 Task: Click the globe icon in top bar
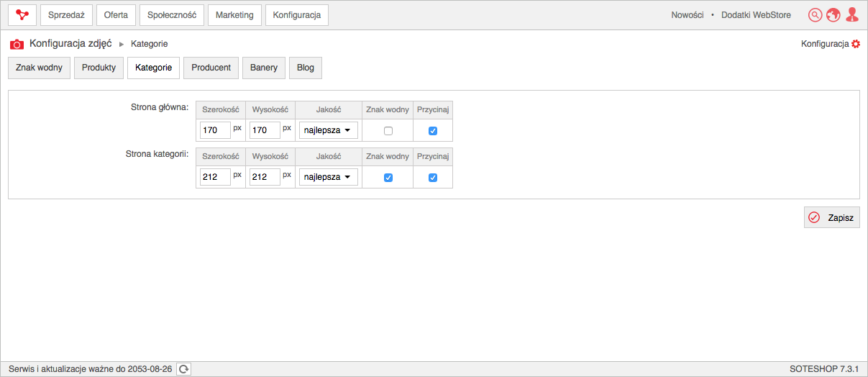(x=833, y=15)
